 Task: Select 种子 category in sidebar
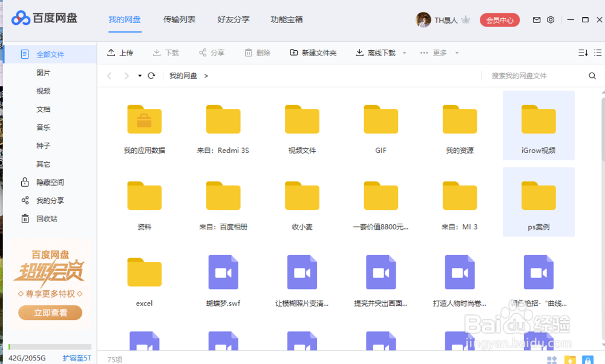point(43,146)
